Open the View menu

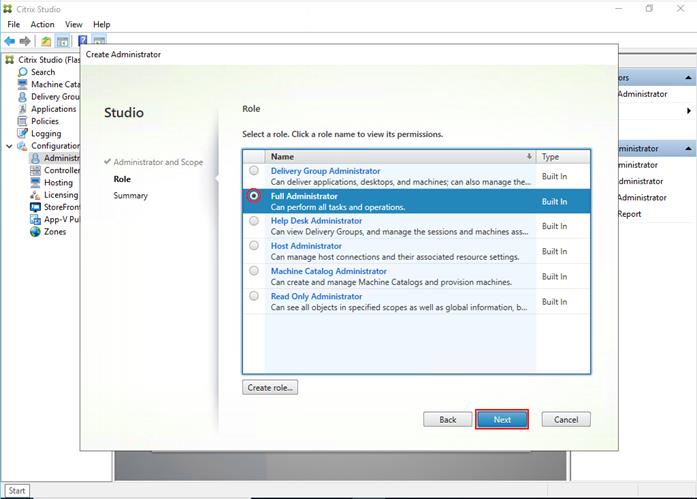point(73,24)
